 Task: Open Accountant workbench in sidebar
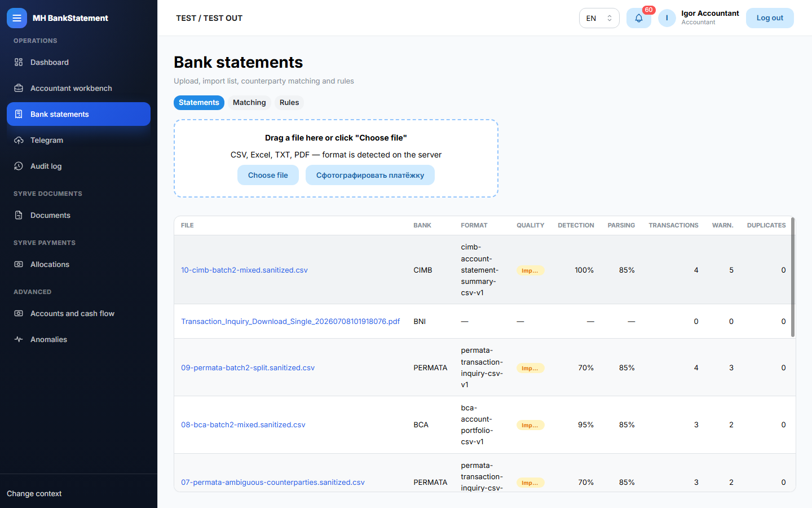(x=78, y=88)
